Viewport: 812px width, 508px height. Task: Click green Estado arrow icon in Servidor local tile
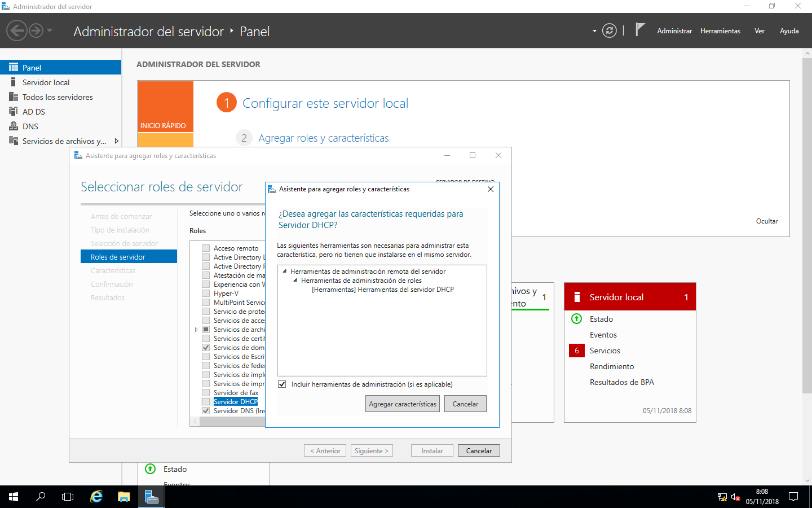576,319
